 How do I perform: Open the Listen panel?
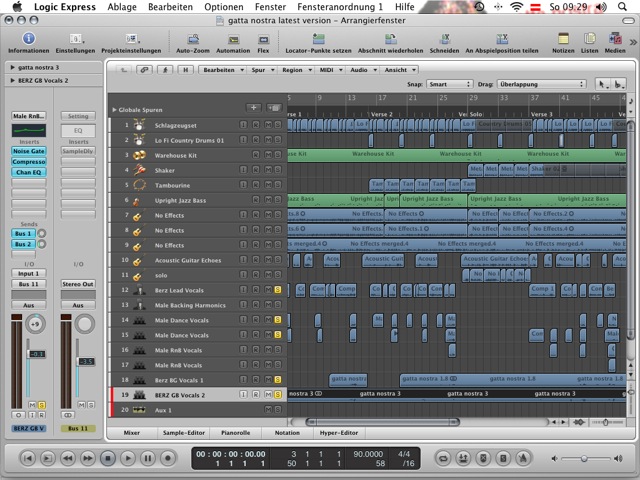[589, 39]
